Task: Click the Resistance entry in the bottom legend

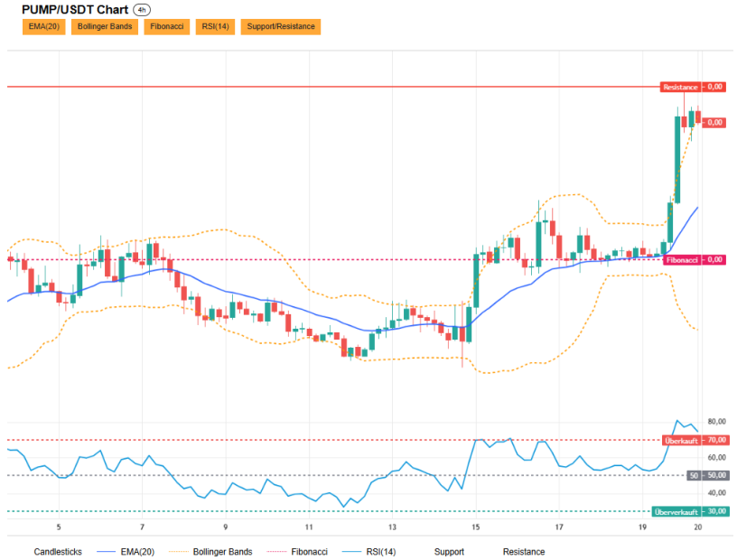Action: click(524, 552)
